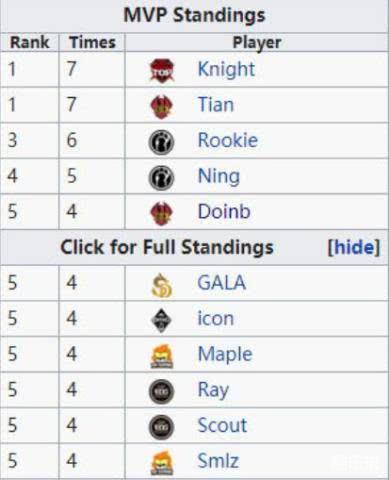
Task: Open the Scout player link
Action: 222,425
